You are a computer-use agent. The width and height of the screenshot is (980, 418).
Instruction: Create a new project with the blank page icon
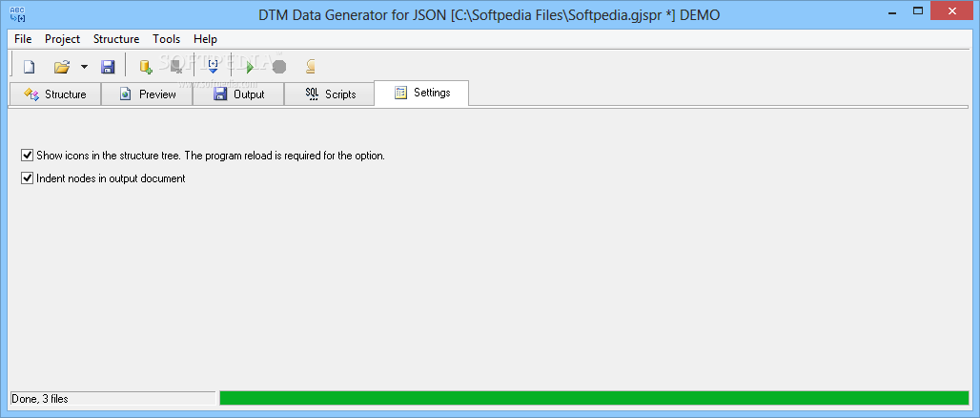pos(29,67)
